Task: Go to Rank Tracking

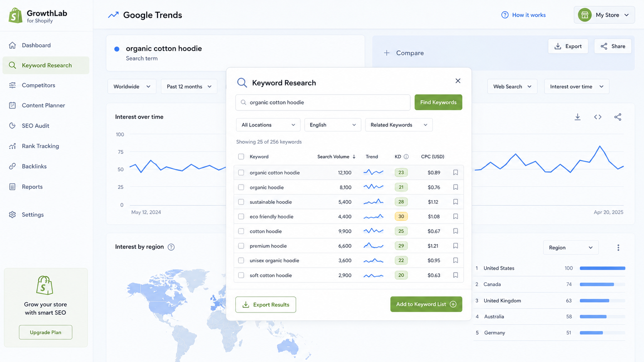Action: pos(46,146)
